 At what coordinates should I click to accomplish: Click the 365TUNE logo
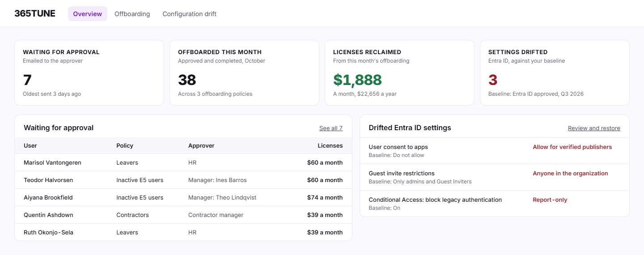click(x=35, y=13)
